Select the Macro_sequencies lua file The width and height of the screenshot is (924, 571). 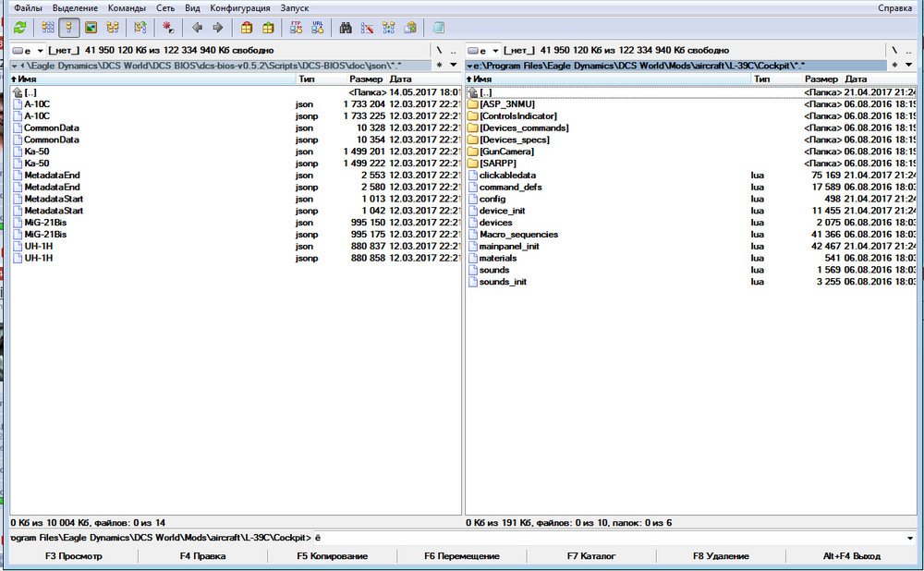691,235
